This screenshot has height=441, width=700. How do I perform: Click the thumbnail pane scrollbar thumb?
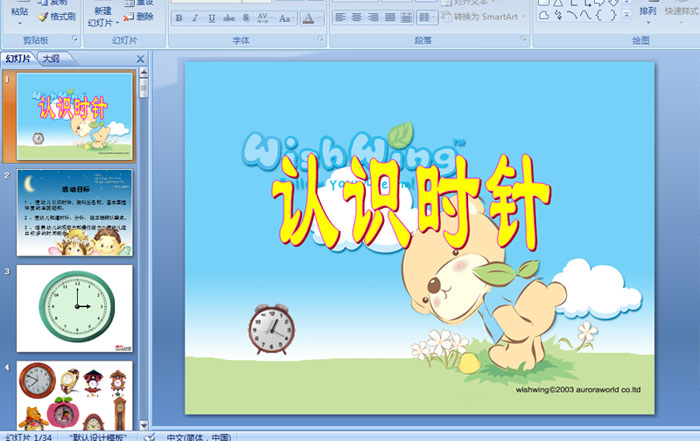pyautogui.click(x=144, y=88)
